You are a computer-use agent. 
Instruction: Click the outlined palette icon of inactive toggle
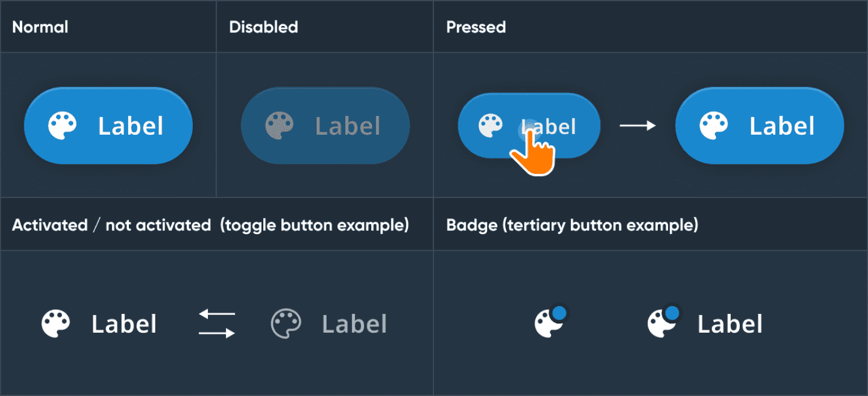pyautogui.click(x=286, y=324)
